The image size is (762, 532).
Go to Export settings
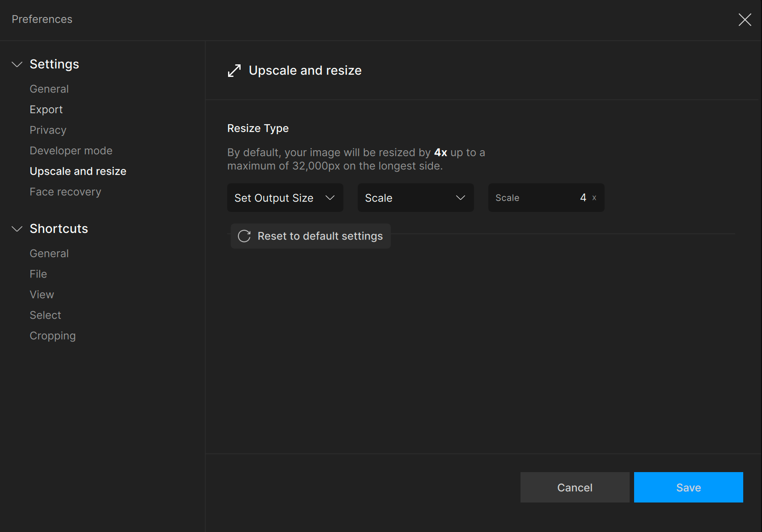coord(46,110)
